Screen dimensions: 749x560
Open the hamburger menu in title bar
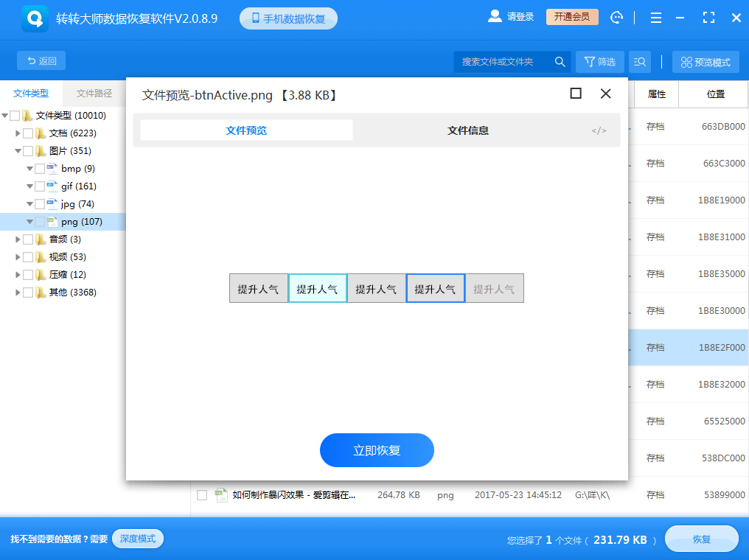pos(655,17)
